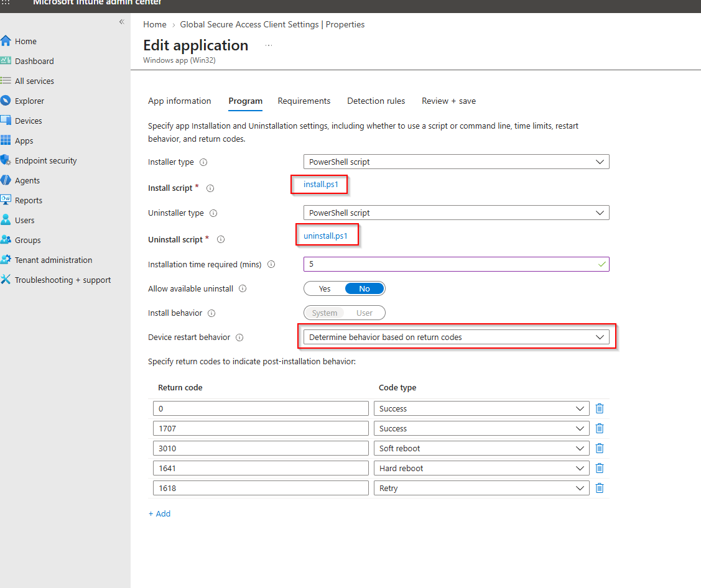The image size is (701, 588).
Task: Delete the return code 3010 row
Action: pos(600,448)
